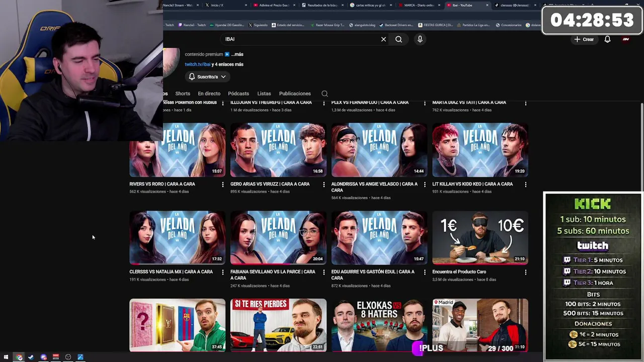Open options menu for Gero Arias vs Viruzz video

324,185
